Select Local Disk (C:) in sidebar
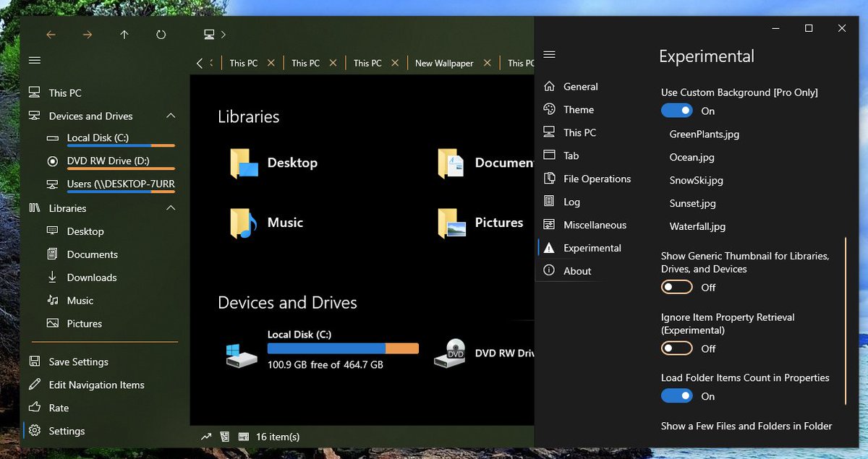Screen dimensions: 868x459 [x=98, y=138]
